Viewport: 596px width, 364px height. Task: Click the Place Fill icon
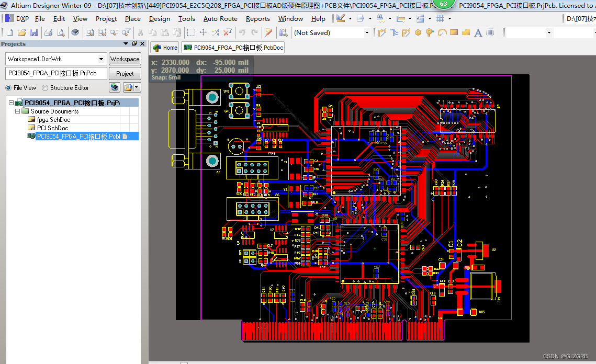click(x=453, y=32)
